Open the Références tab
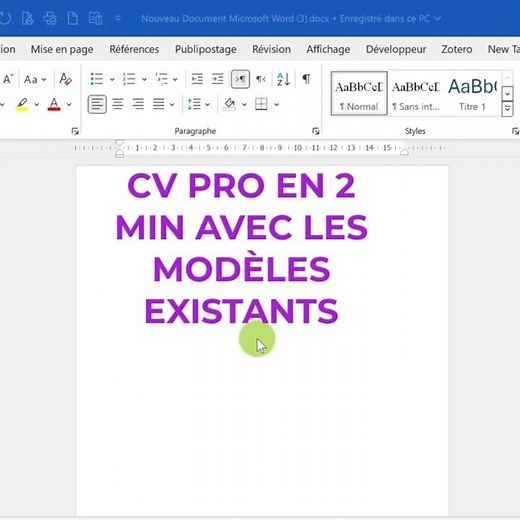Image resolution: width=520 pixels, height=520 pixels. click(x=134, y=49)
